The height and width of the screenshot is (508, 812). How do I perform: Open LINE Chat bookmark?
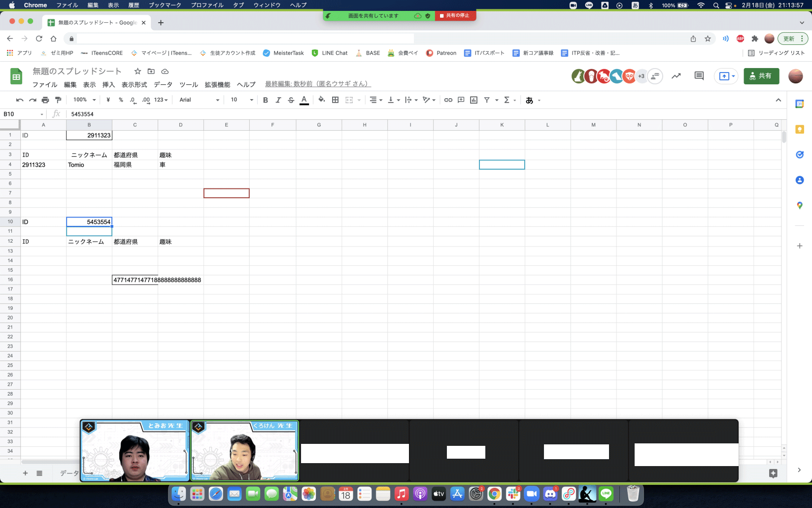330,53
